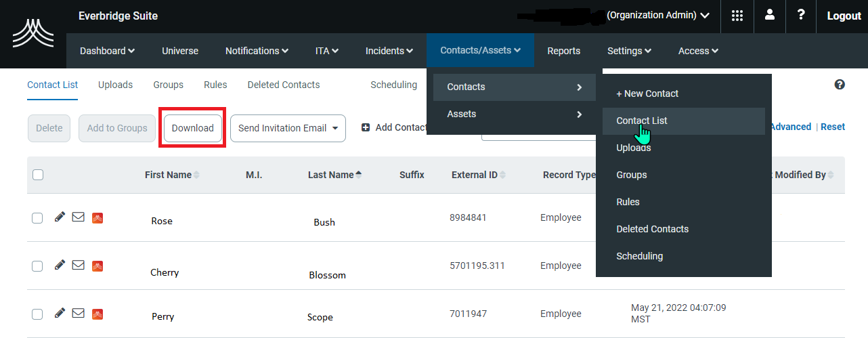868x338 pixels.
Task: Click the Delete button
Action: tap(49, 128)
